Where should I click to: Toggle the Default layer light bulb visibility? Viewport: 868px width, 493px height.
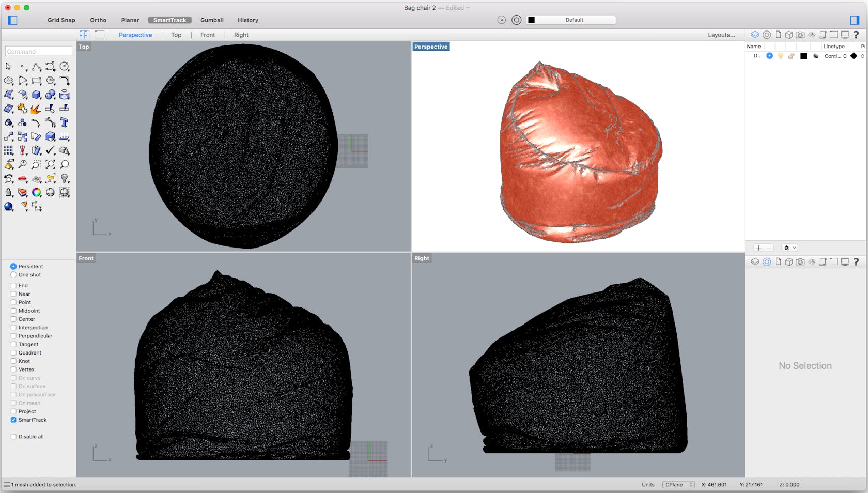(x=781, y=56)
